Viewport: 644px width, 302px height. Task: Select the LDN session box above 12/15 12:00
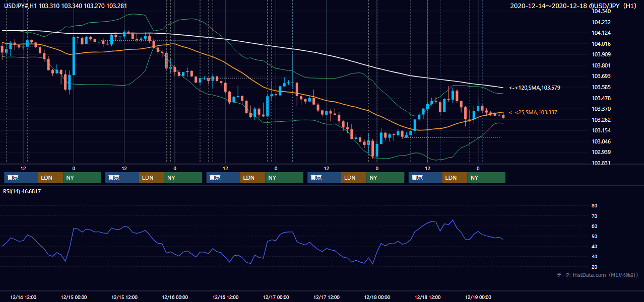point(152,178)
